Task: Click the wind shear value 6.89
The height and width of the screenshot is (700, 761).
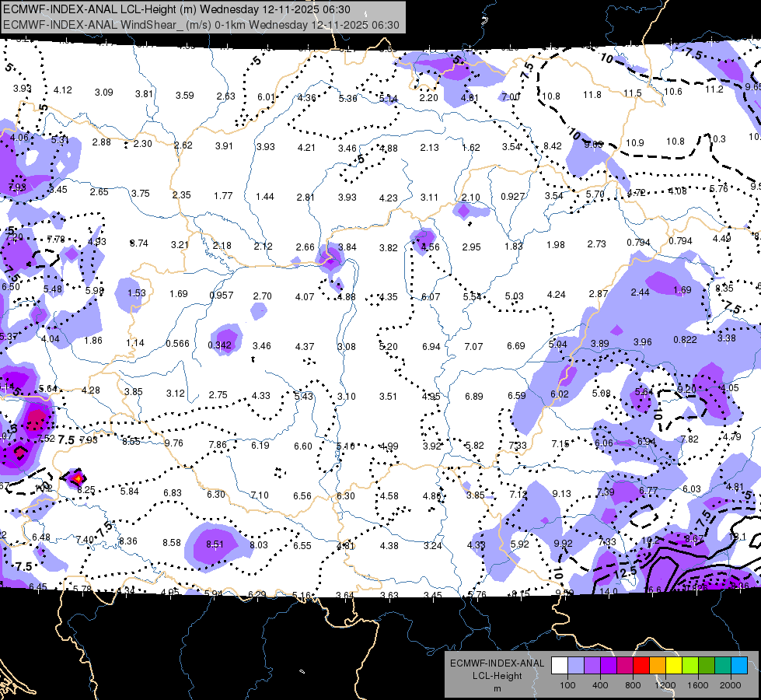Action: pos(473,397)
